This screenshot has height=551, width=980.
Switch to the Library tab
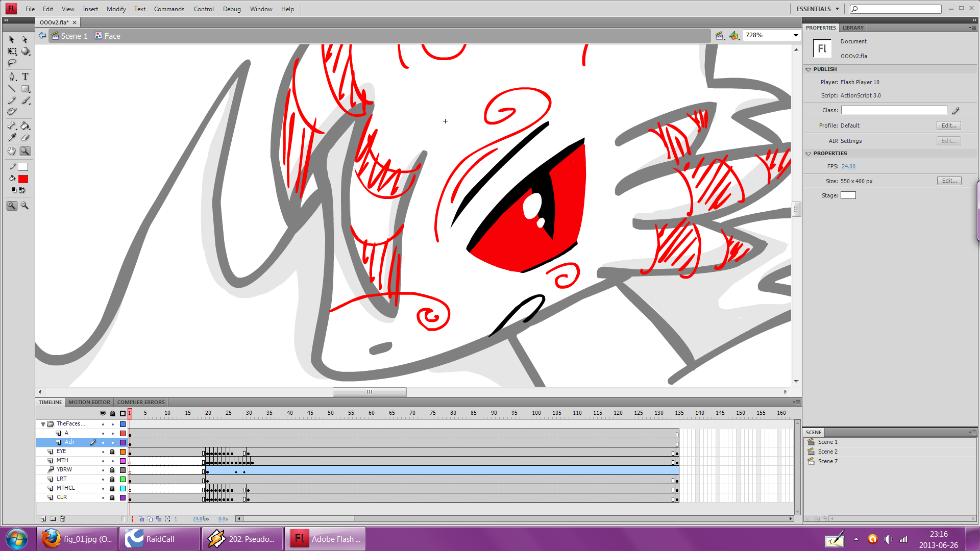point(853,28)
